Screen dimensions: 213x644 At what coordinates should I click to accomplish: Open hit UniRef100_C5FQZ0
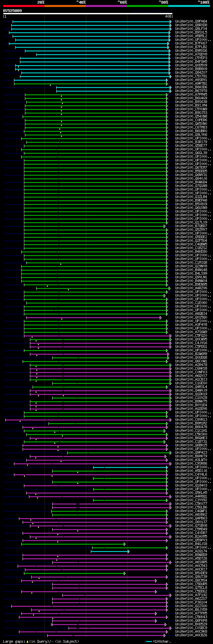[191, 336]
